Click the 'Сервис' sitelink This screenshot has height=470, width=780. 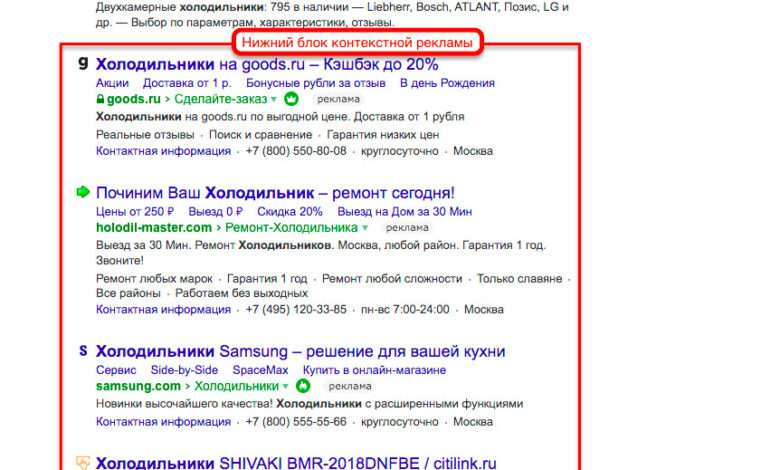[116, 370]
